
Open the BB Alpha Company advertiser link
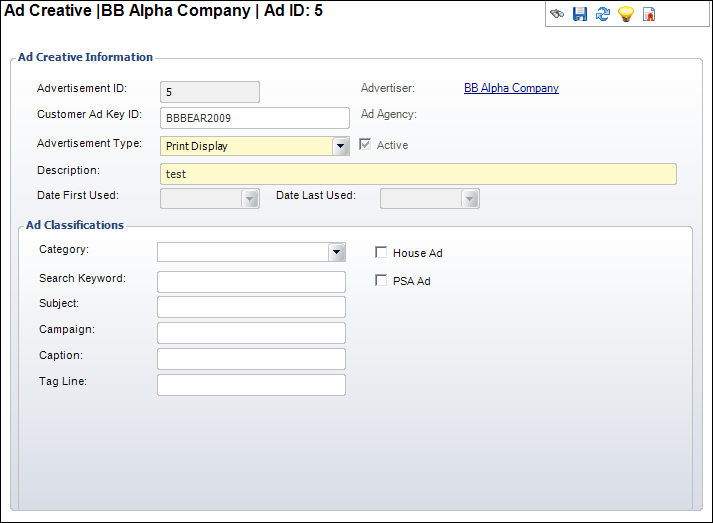[511, 88]
